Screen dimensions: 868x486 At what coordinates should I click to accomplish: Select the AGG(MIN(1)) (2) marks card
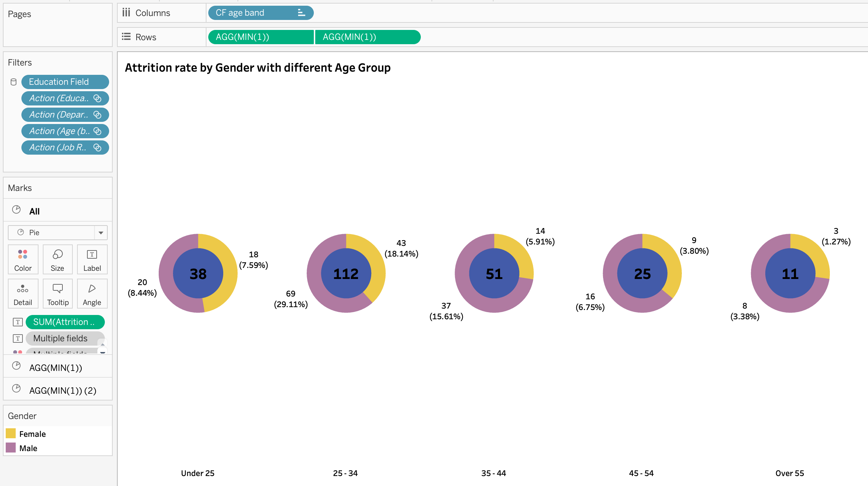[63, 390]
